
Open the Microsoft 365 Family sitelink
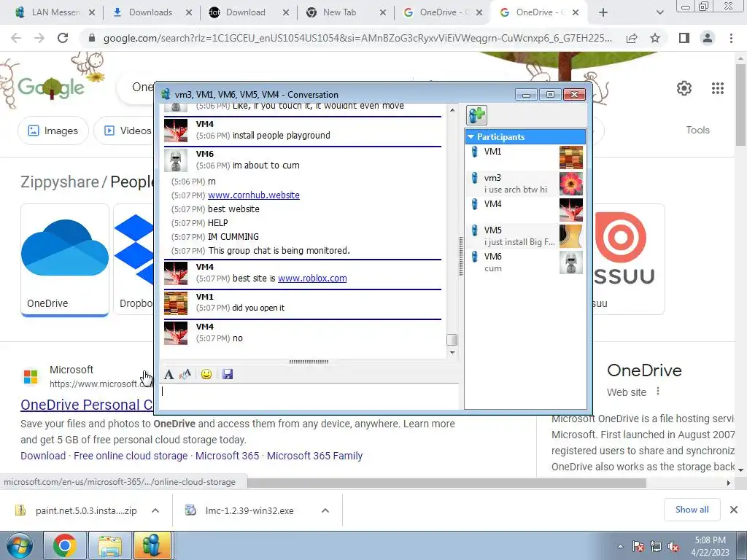[314, 456]
